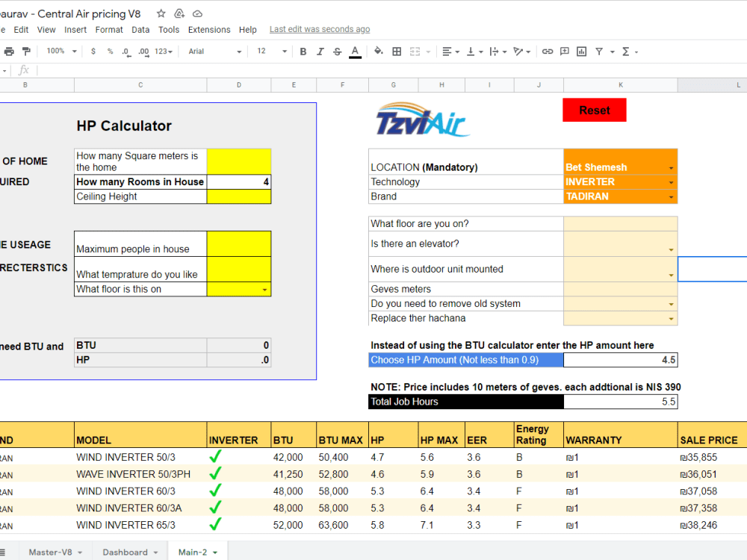Image resolution: width=747 pixels, height=560 pixels.
Task: Open the Data menu
Action: point(140,29)
